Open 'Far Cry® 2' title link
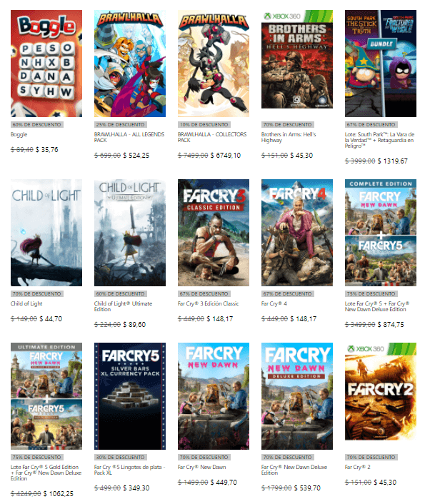This screenshot has width=430, height=504. 358,467
